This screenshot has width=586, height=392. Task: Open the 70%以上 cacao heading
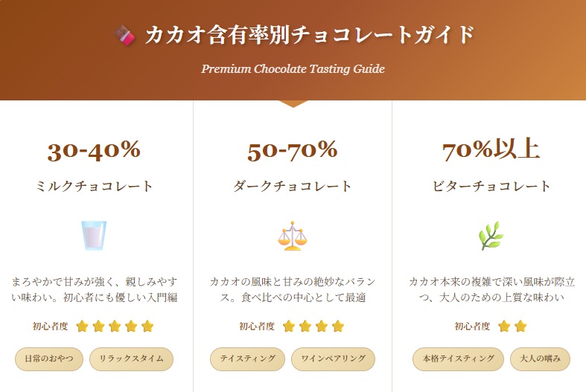click(491, 150)
